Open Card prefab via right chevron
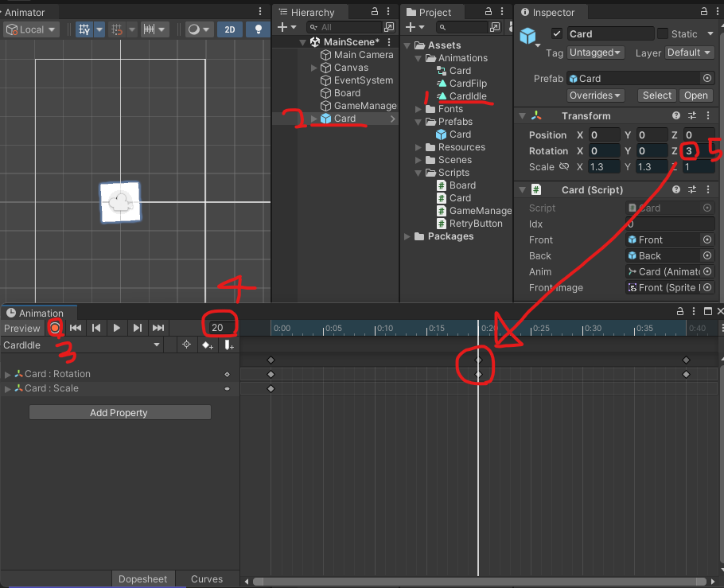The image size is (724, 588). [392, 119]
